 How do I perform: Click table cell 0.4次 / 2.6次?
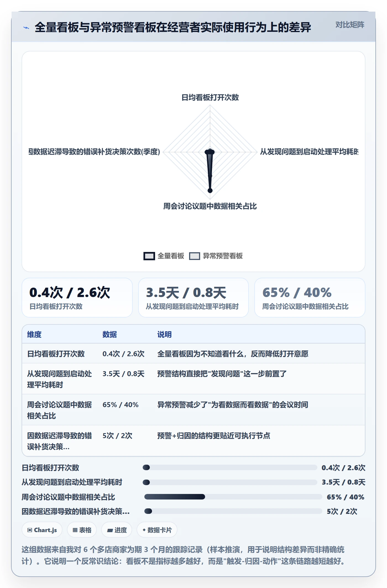coord(123,354)
